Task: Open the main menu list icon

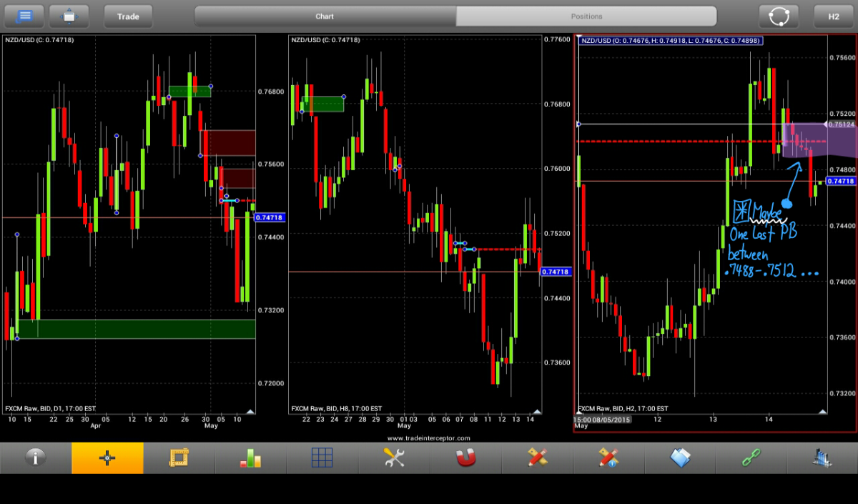Action: 25,16
